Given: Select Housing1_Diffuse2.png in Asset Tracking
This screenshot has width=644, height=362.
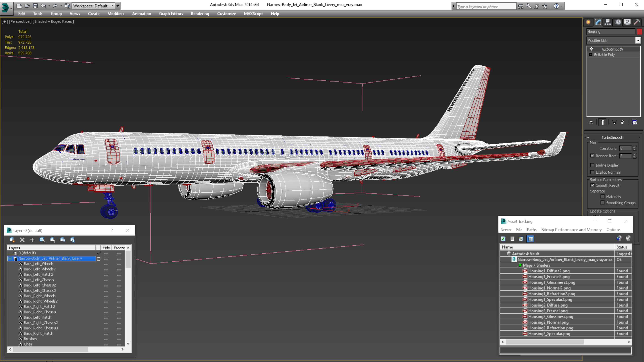Looking at the screenshot, I should [x=549, y=271].
